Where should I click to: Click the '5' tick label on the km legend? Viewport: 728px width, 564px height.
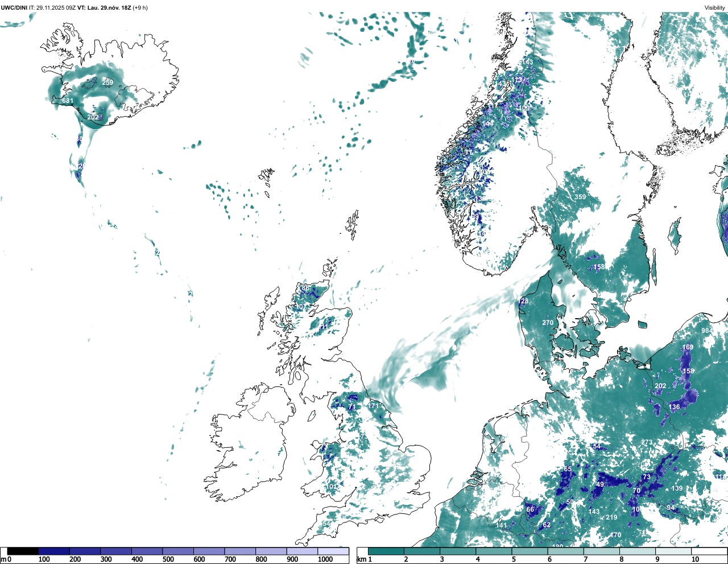click(513, 559)
